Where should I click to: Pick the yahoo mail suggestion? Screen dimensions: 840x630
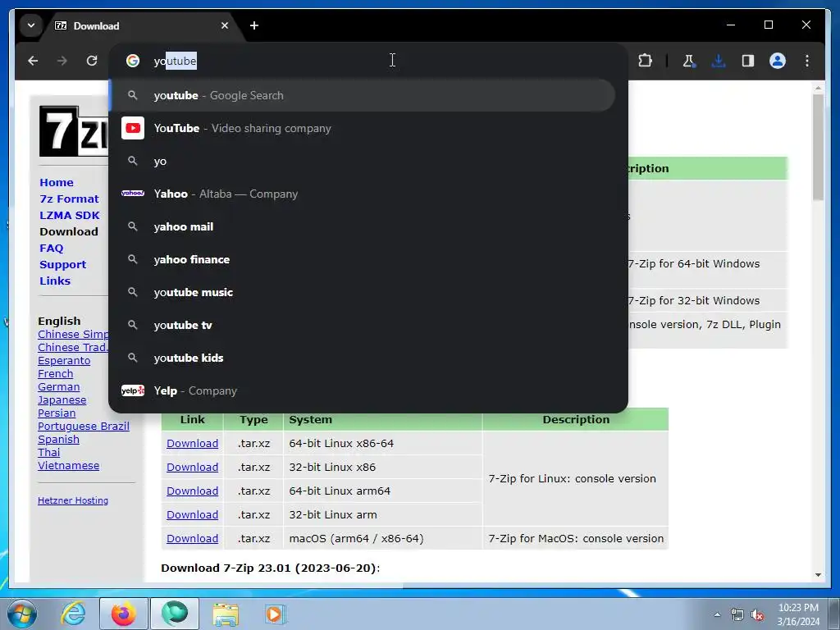point(362,226)
